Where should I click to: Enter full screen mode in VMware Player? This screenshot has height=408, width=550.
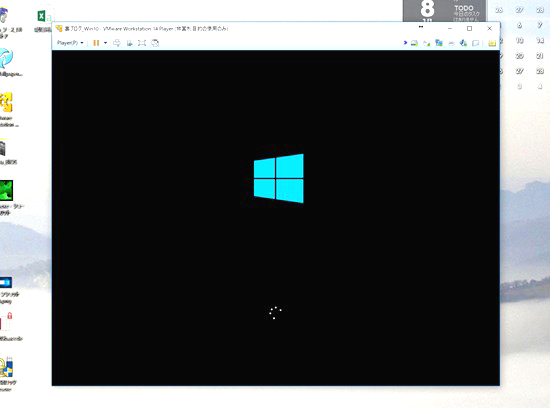(142, 43)
